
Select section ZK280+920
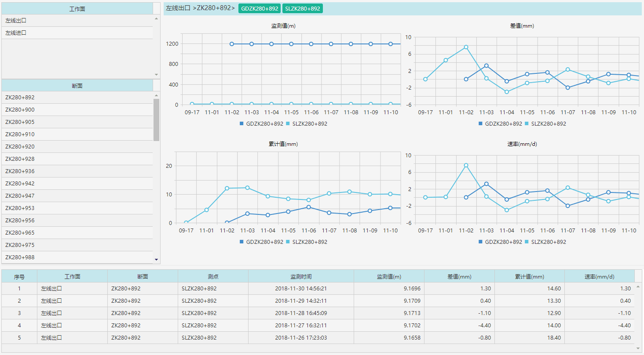(77, 147)
